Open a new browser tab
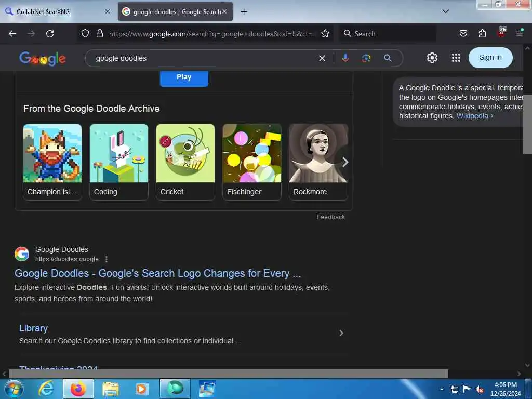The height and width of the screenshot is (399, 532). click(x=244, y=12)
